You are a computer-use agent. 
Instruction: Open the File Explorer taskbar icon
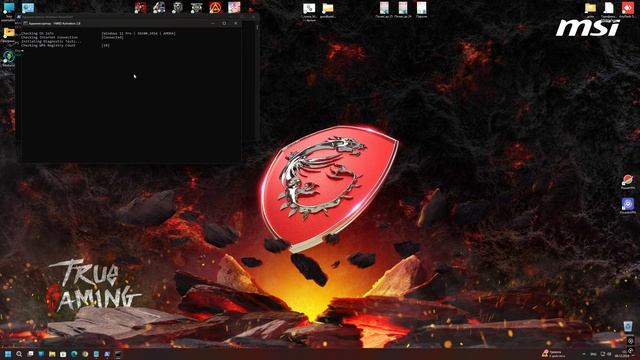(x=52, y=354)
